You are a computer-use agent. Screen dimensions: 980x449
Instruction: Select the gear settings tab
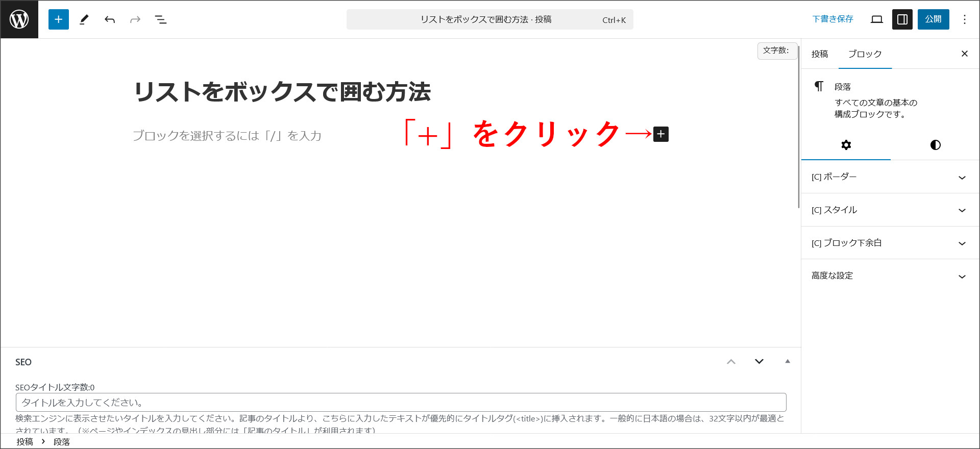coord(846,145)
